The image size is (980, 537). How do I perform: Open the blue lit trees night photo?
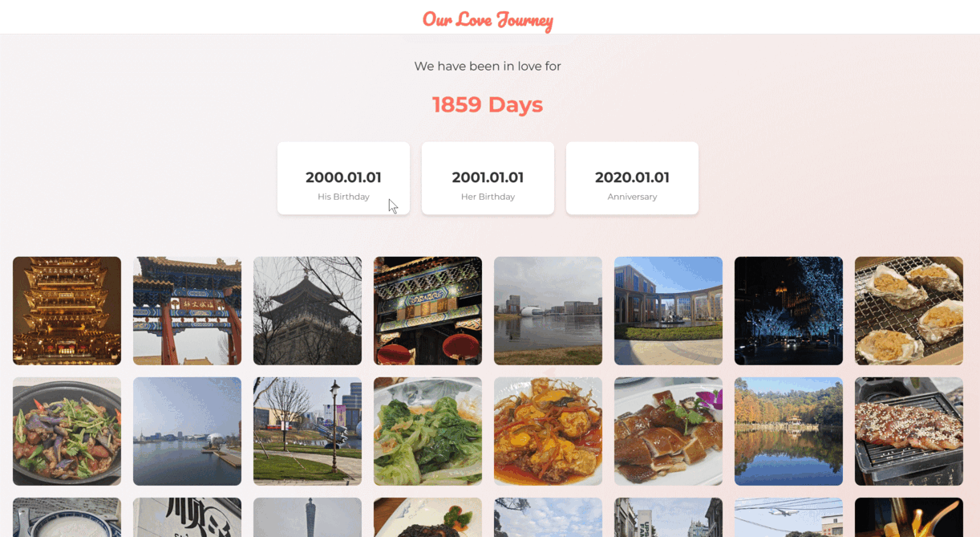[788, 311]
